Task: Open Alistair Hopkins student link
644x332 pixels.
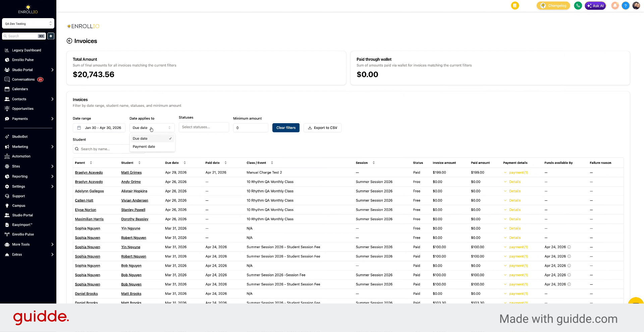Action: pyautogui.click(x=134, y=191)
